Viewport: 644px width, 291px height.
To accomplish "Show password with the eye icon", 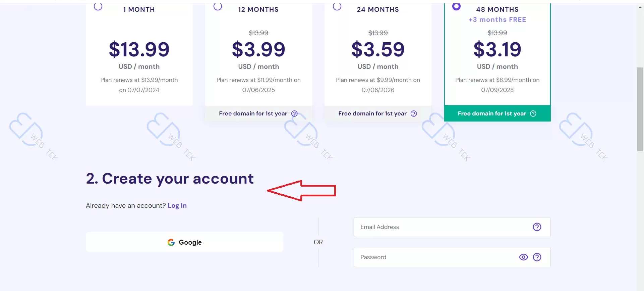I will (523, 257).
